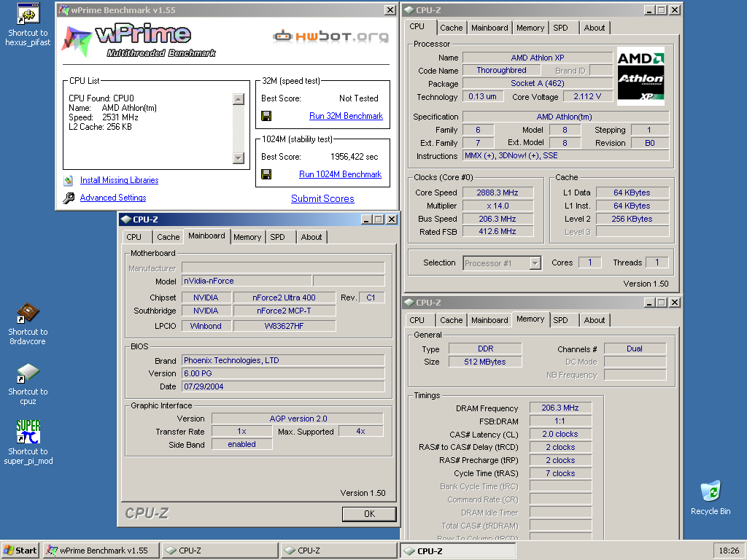This screenshot has height=560, width=747.
Task: Click the Start button
Action: [20, 551]
